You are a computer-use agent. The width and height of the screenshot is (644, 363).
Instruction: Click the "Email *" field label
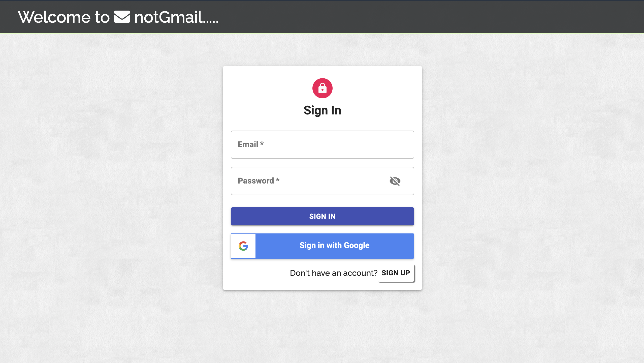[251, 144]
